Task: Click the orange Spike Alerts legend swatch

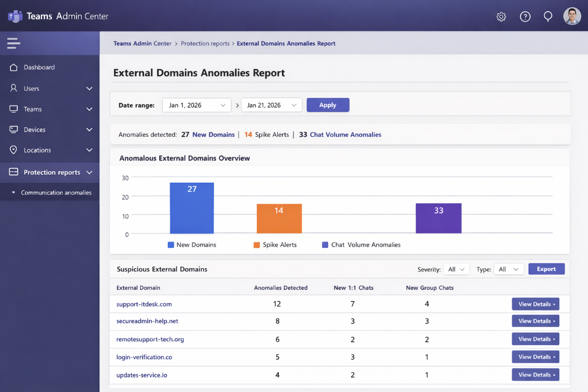Action: [x=257, y=244]
